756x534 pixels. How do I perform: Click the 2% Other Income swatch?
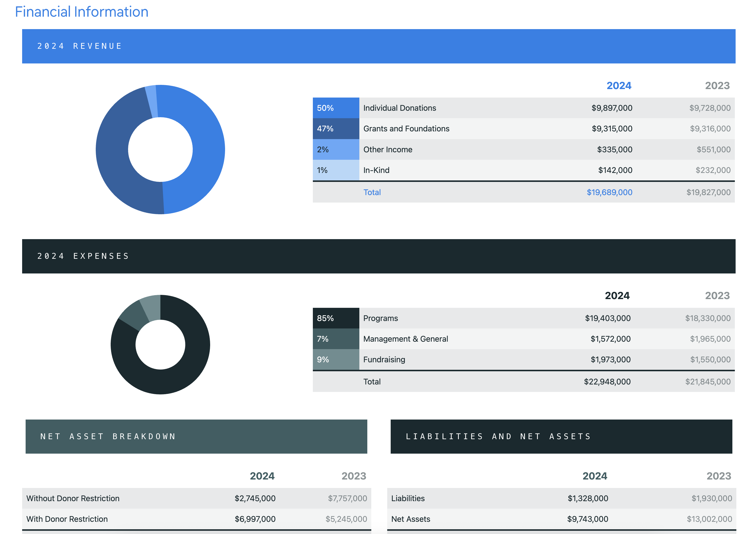335,150
